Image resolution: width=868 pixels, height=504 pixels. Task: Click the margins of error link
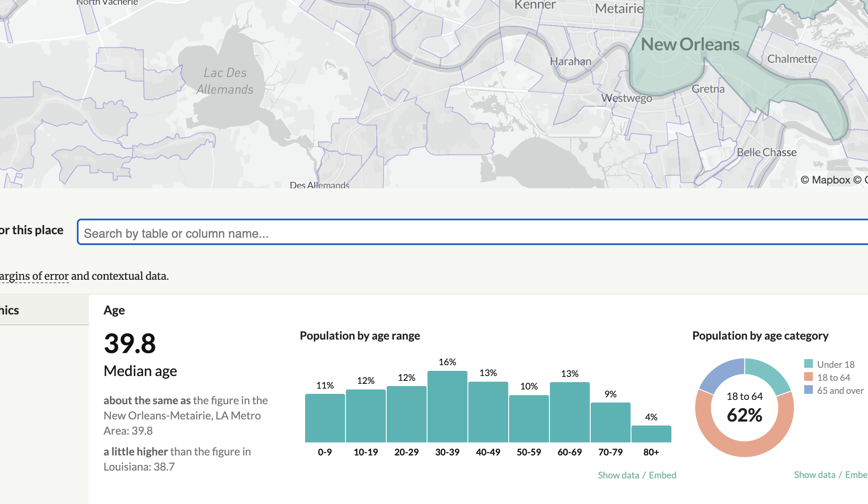click(x=34, y=276)
